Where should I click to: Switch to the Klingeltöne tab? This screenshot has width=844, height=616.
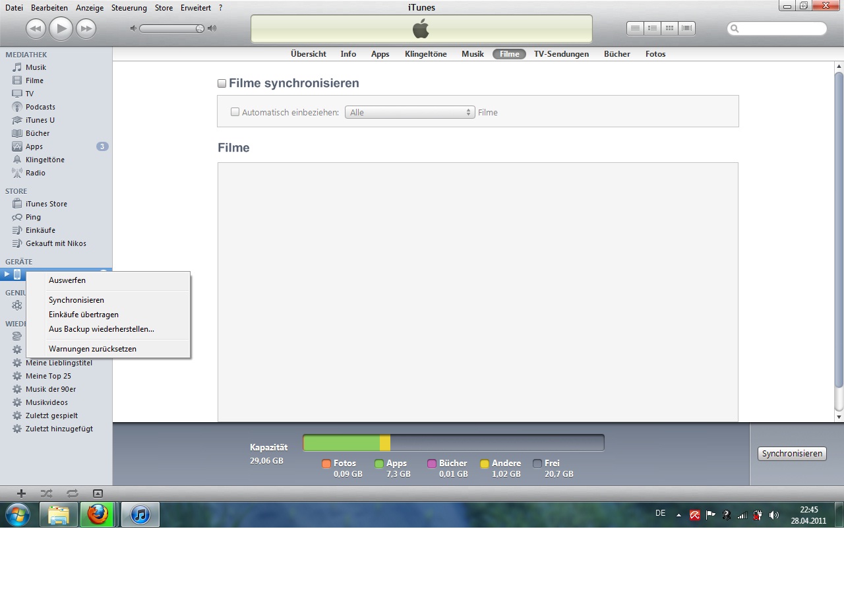[425, 54]
